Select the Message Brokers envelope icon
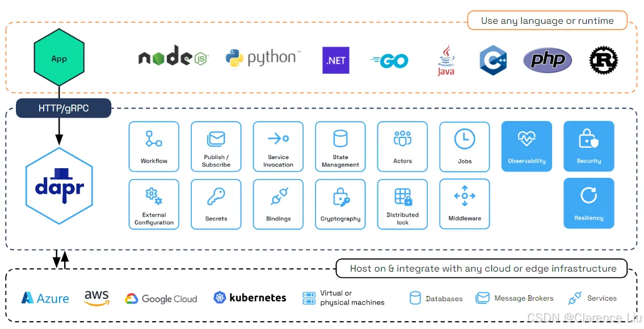Screen dimensions: 644x329 tap(483, 298)
